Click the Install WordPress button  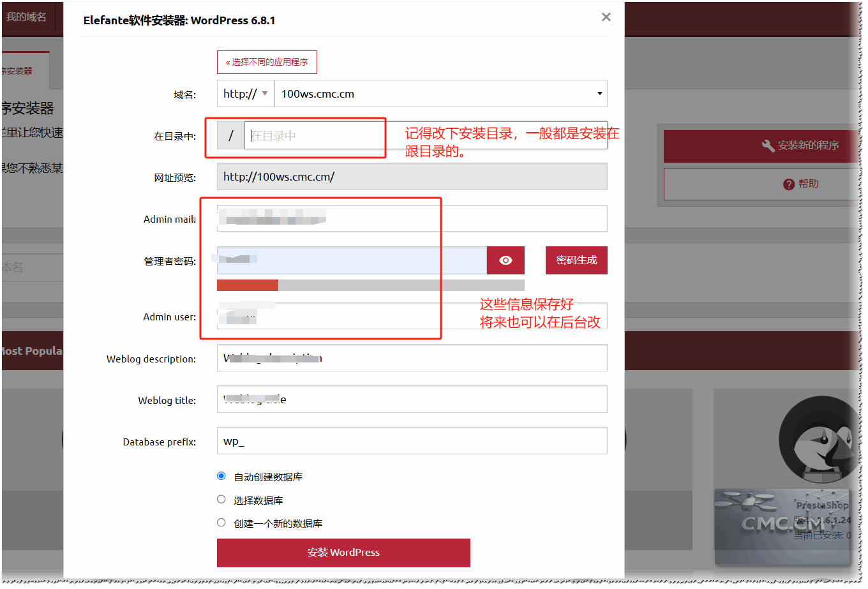pyautogui.click(x=343, y=553)
